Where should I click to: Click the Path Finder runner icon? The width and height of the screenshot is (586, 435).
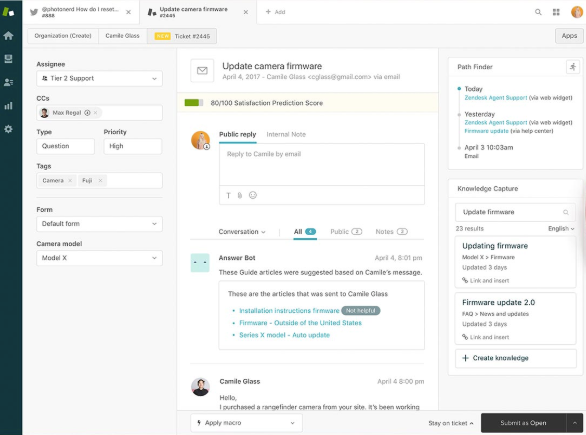coord(573,67)
